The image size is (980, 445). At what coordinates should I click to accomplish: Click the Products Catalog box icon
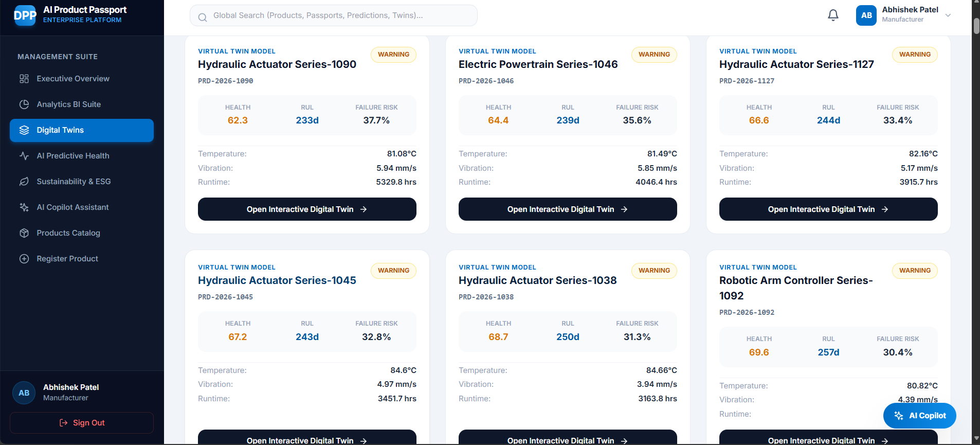click(x=24, y=233)
